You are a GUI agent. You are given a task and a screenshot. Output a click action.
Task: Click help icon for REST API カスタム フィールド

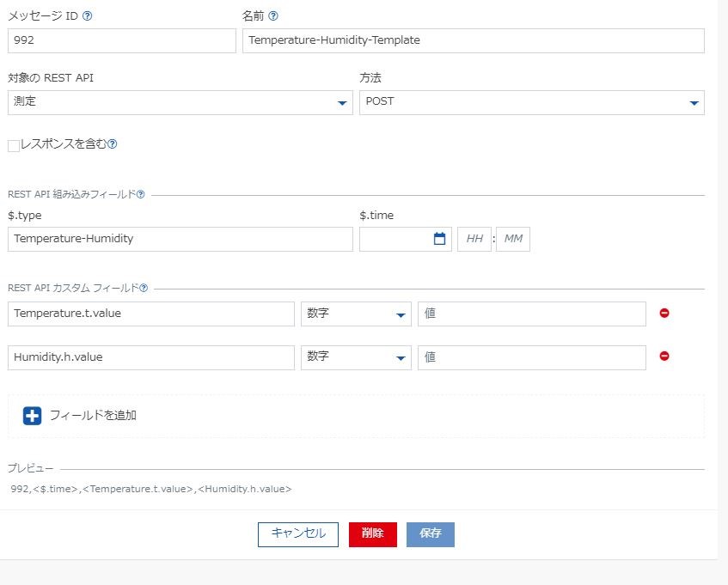[144, 289]
